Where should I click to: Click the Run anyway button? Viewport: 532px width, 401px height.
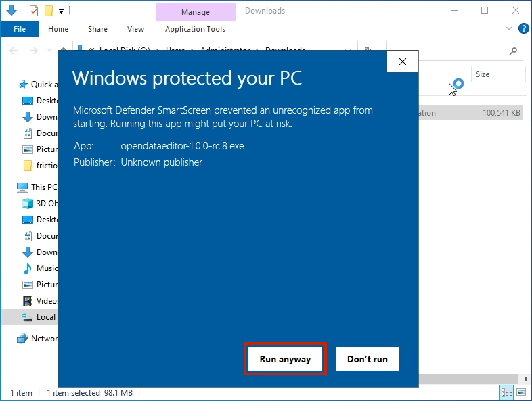(285, 358)
